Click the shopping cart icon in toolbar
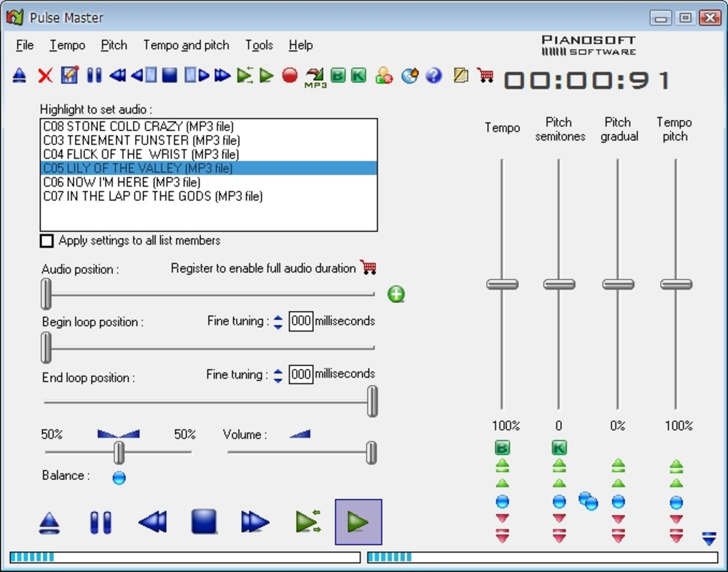The width and height of the screenshot is (728, 572). [485, 75]
